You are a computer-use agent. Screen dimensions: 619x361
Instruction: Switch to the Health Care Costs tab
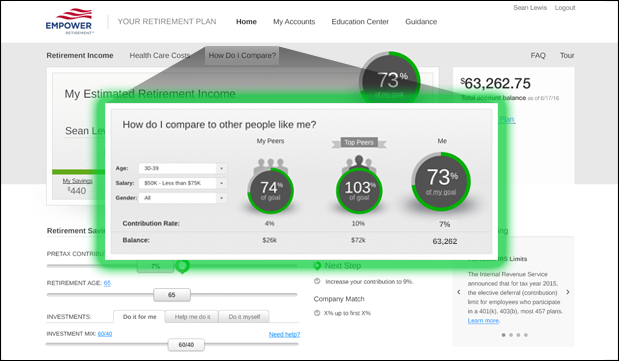coord(160,55)
